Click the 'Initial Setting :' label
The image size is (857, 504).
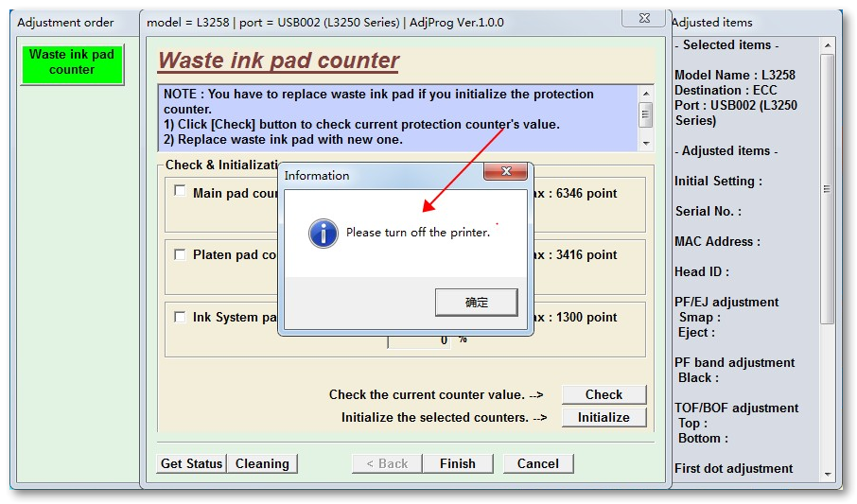click(718, 182)
